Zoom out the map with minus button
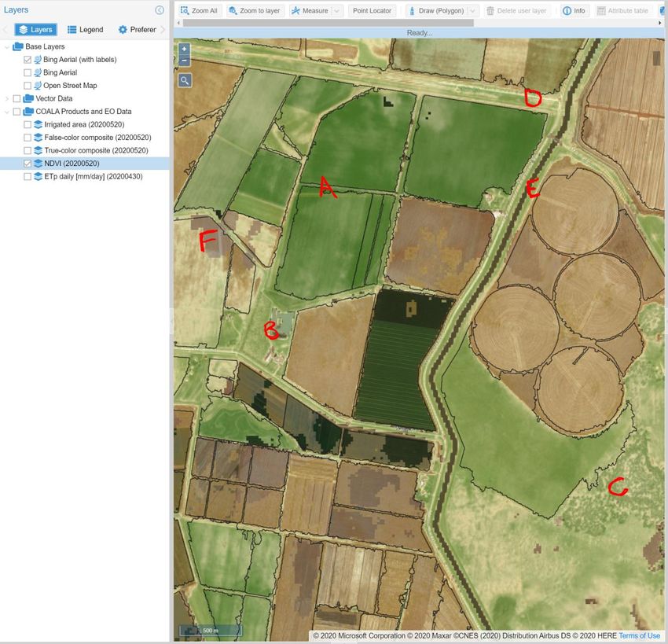Viewport: 668px width, 644px height. [x=184, y=61]
